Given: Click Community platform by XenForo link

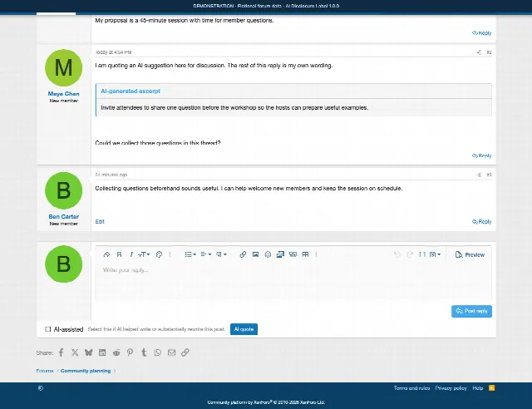Looking at the screenshot, I should coord(266,402).
